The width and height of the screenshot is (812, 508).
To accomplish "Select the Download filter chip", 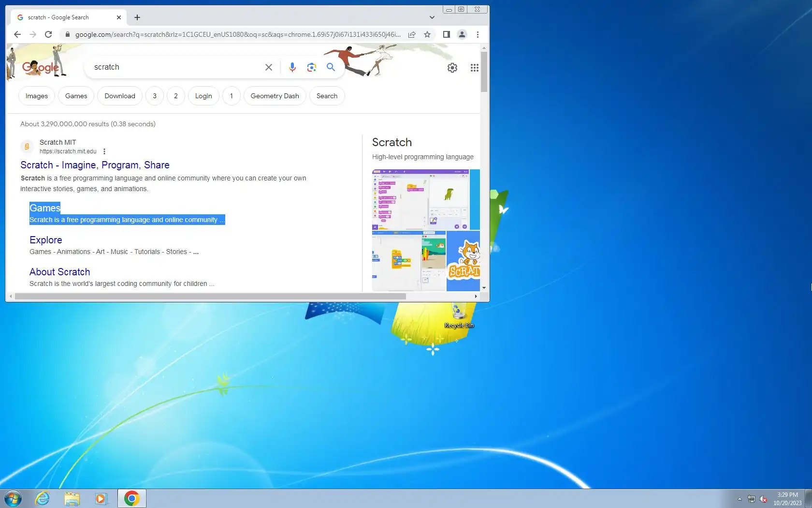I will (x=120, y=96).
